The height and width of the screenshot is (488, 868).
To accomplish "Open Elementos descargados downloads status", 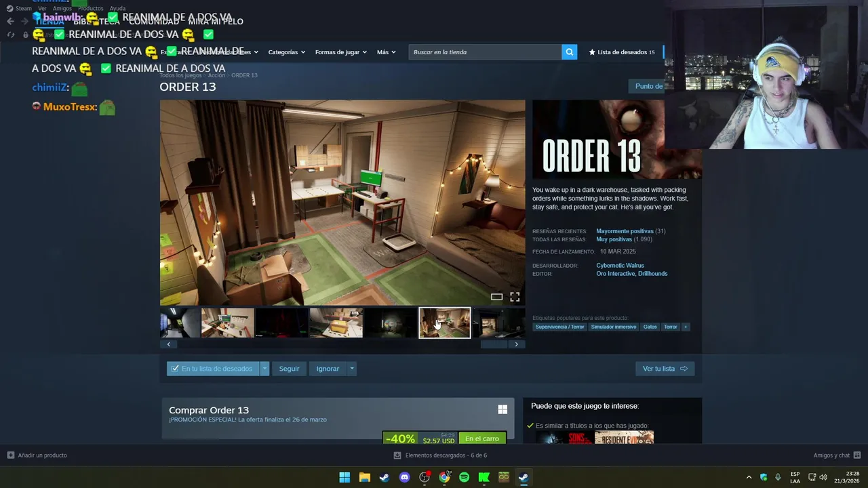I will (440, 455).
